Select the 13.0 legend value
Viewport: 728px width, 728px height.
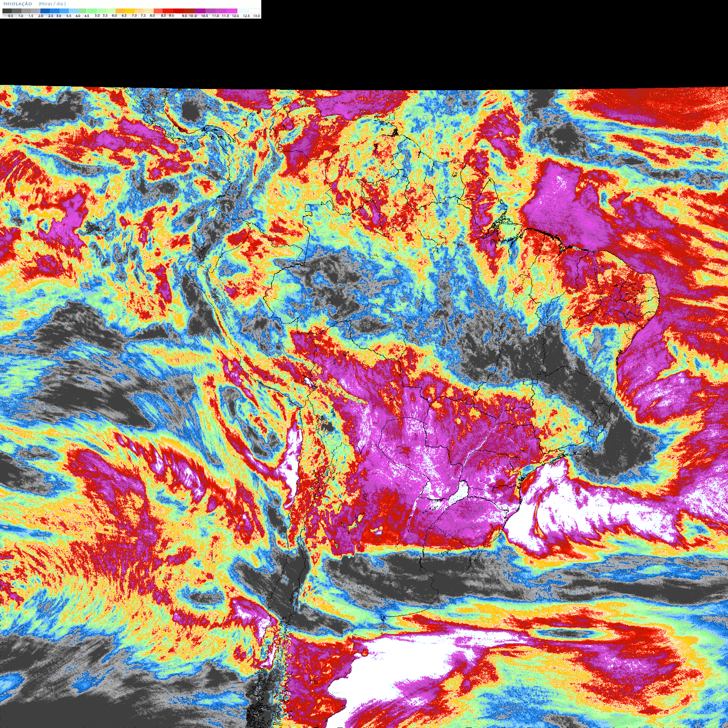coord(256,16)
